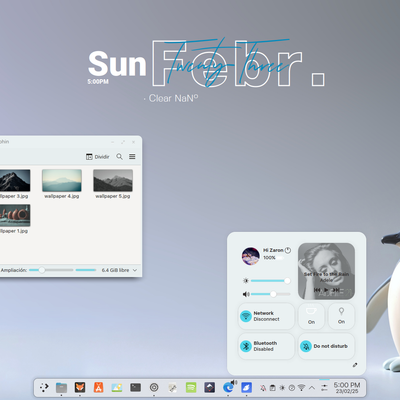This screenshot has width=400, height=400.
Task: Click the wallpaper 4.jpg file name
Action: click(62, 196)
